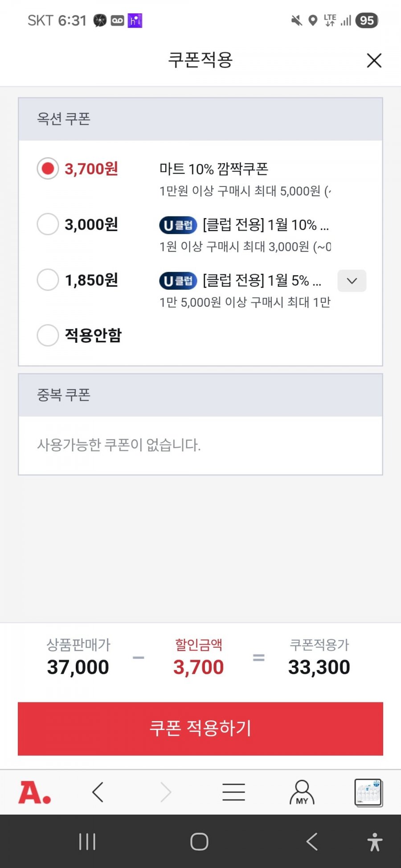Go back using the browser back arrow
401x868 pixels.
(98, 792)
